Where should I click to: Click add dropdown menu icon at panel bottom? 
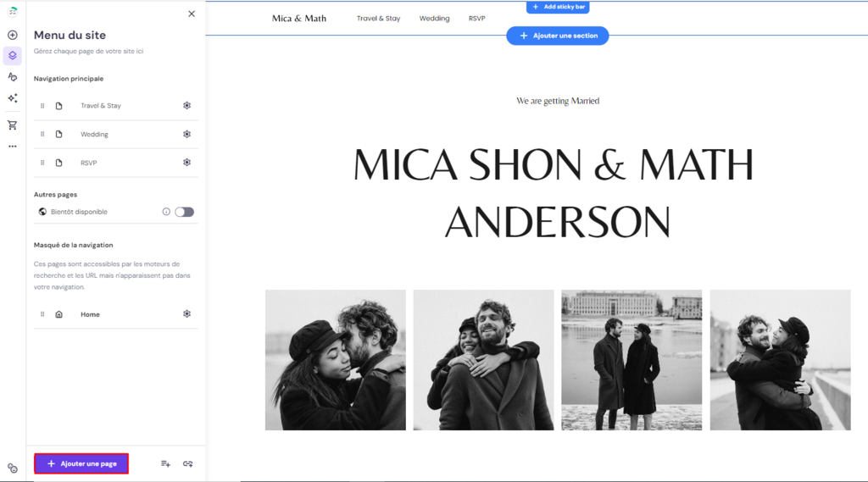coord(165,463)
